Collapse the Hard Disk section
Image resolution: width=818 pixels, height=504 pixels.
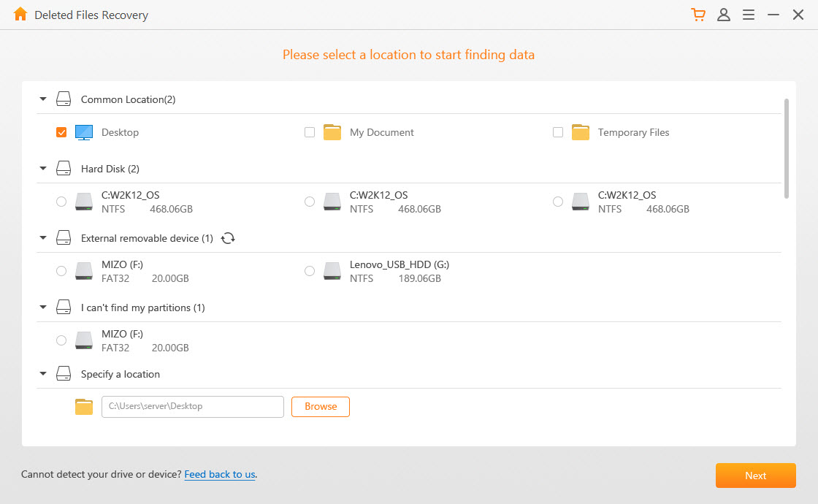pyautogui.click(x=42, y=168)
